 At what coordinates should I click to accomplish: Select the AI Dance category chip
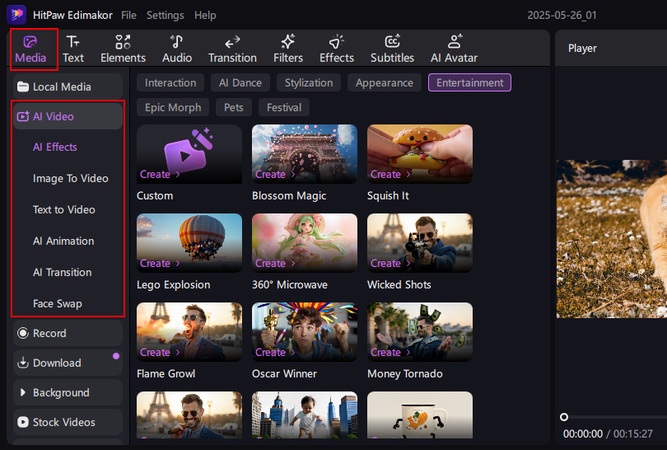pyautogui.click(x=240, y=83)
